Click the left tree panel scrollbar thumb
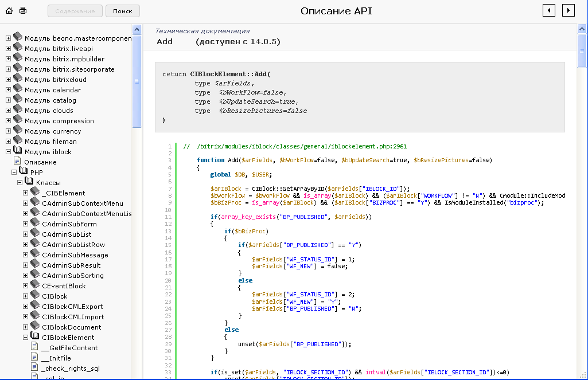Screen dimensions: 588x380 click(x=137, y=80)
